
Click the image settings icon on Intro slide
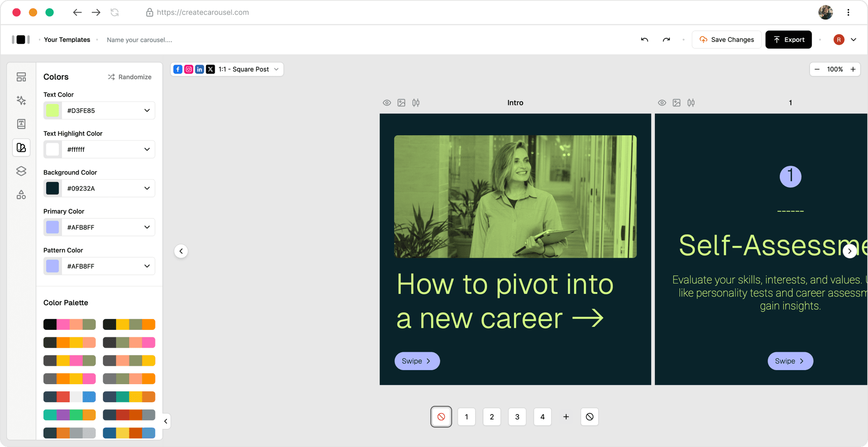coord(401,103)
